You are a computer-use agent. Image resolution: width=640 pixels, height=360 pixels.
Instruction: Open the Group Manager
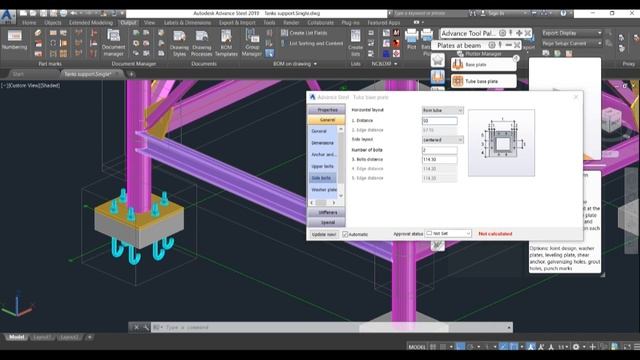point(252,43)
